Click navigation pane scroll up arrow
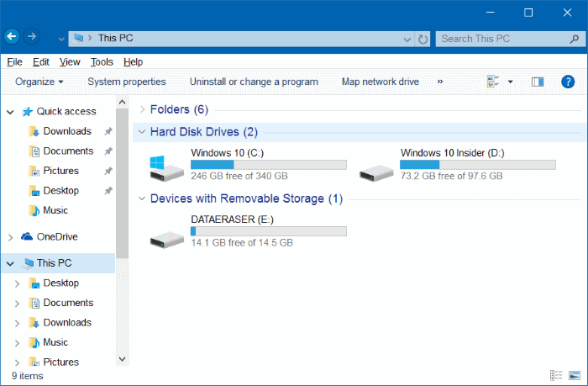 coord(122,102)
